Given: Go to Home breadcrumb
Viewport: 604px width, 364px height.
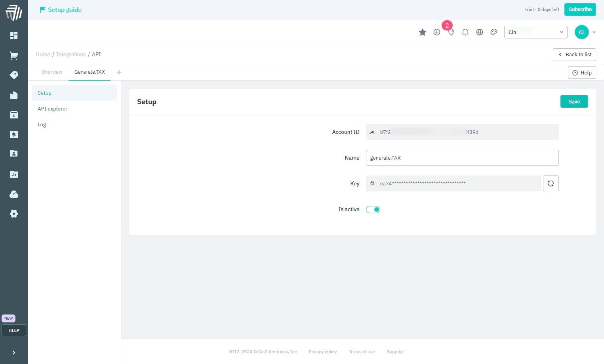Looking at the screenshot, I should point(43,54).
